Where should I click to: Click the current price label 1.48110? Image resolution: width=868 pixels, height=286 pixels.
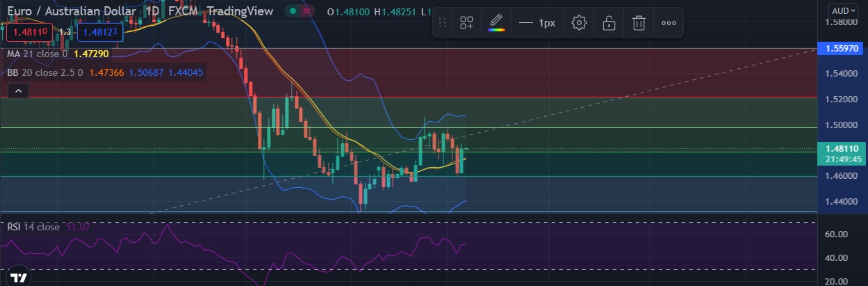click(x=841, y=148)
